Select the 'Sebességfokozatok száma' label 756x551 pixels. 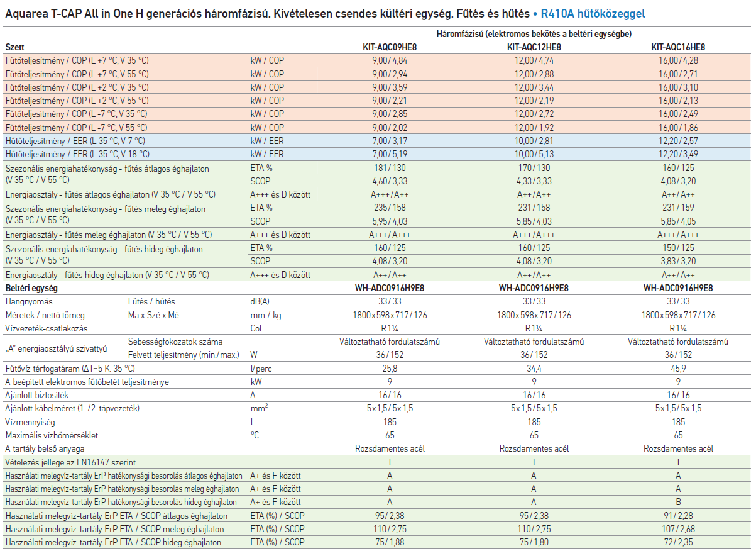pyautogui.click(x=175, y=342)
